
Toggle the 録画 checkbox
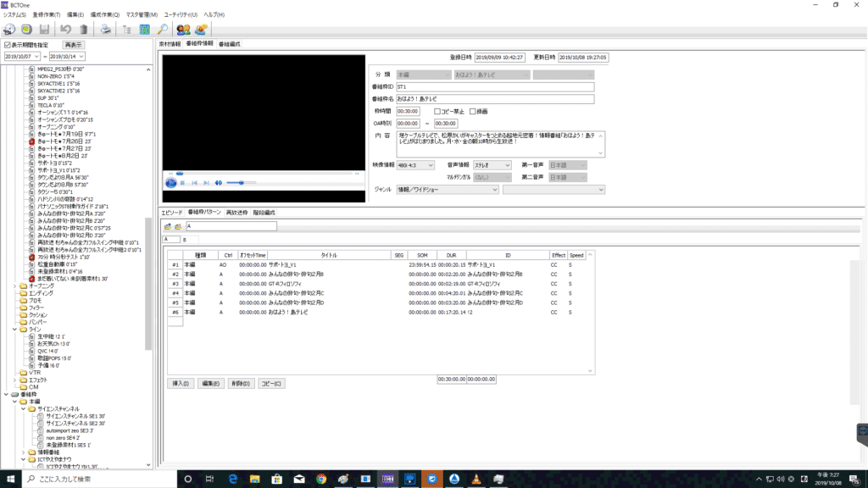[473, 111]
